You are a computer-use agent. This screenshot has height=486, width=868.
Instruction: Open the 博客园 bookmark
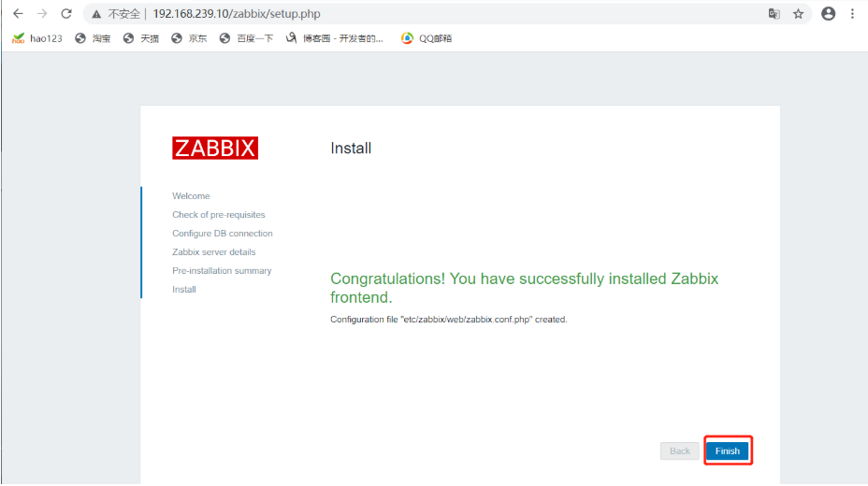tap(334, 38)
